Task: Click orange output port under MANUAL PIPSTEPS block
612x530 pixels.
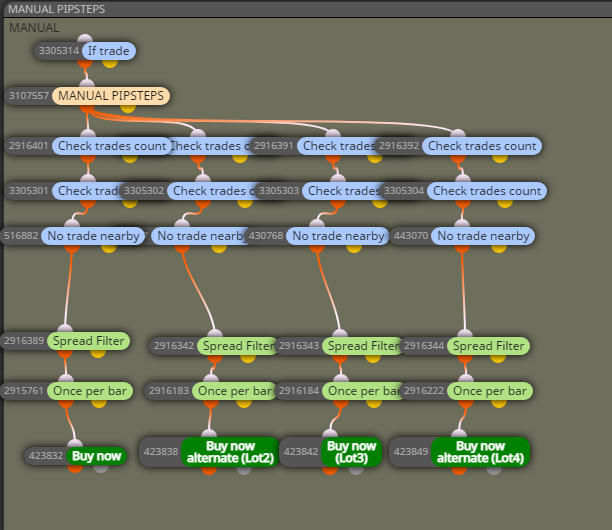Action: pyautogui.click(x=87, y=108)
